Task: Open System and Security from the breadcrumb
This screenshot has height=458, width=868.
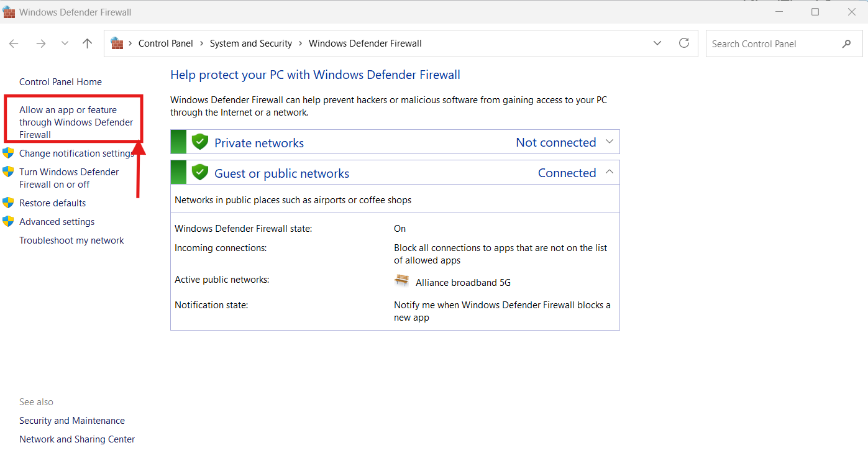Action: point(251,44)
